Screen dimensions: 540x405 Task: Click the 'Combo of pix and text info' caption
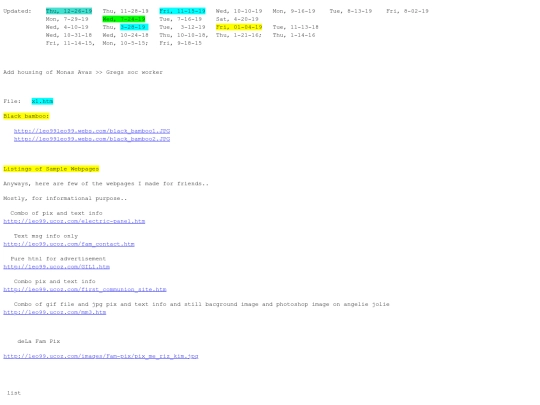(x=56, y=213)
